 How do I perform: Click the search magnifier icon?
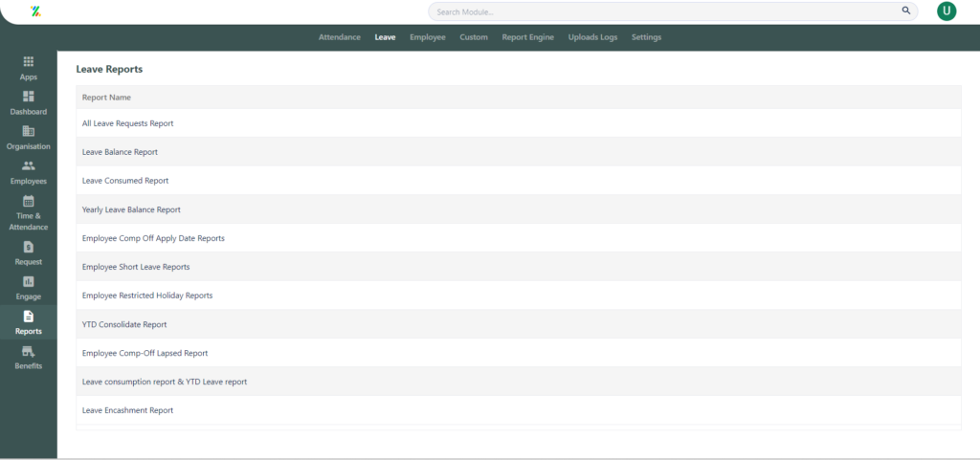(x=905, y=11)
